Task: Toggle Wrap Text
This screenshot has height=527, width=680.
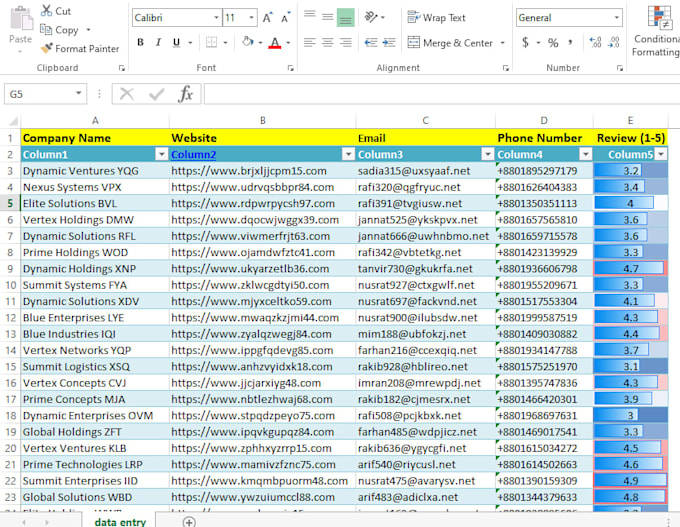Action: (436, 18)
